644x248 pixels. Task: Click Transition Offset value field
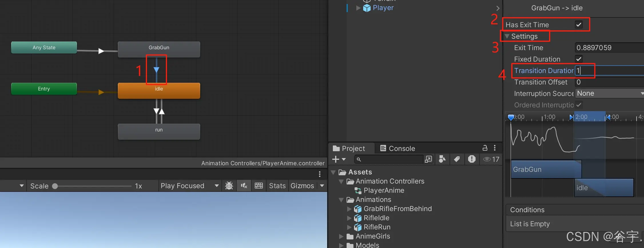pyautogui.click(x=609, y=82)
